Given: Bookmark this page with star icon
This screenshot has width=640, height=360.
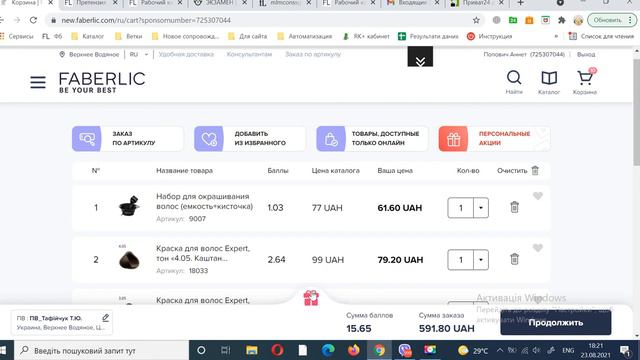Looking at the screenshot, I should (476, 20).
